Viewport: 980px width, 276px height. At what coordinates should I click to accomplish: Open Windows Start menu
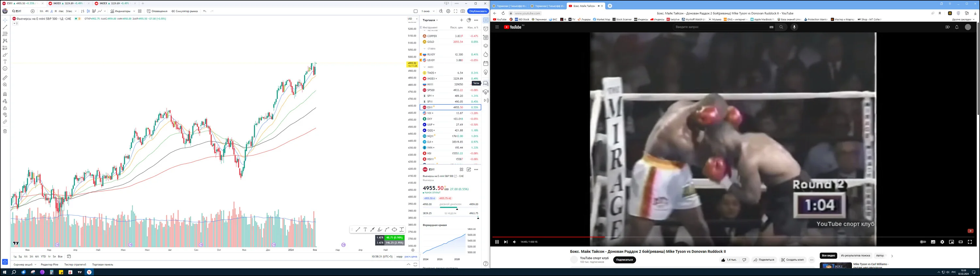(5, 272)
